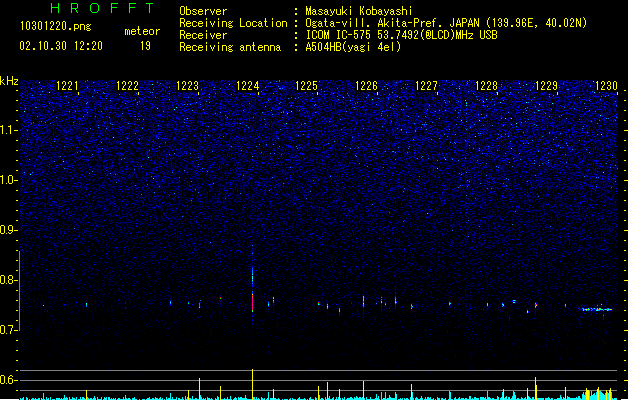Click the 0.6 kHz axis label
Screen dimensions: 629x400
[x=9, y=380]
